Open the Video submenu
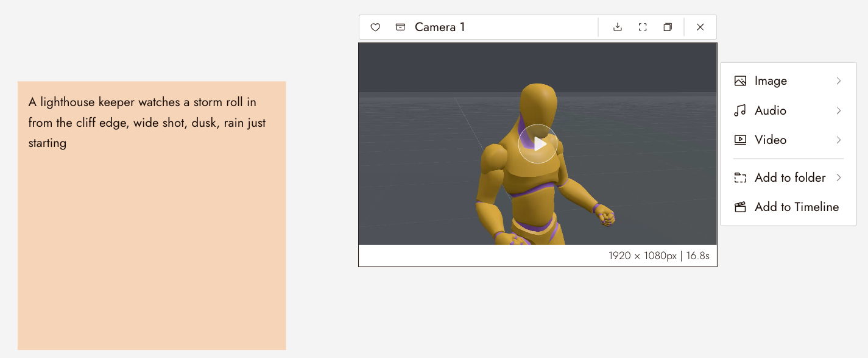This screenshot has height=358, width=868. (x=788, y=140)
